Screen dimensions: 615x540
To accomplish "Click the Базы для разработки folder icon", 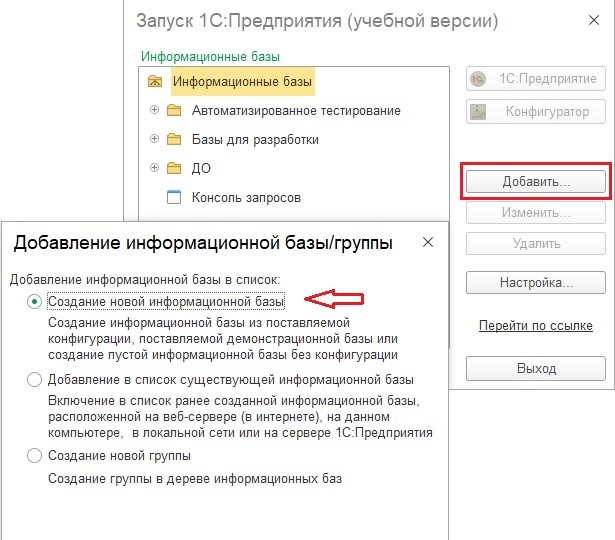I will point(174,139).
